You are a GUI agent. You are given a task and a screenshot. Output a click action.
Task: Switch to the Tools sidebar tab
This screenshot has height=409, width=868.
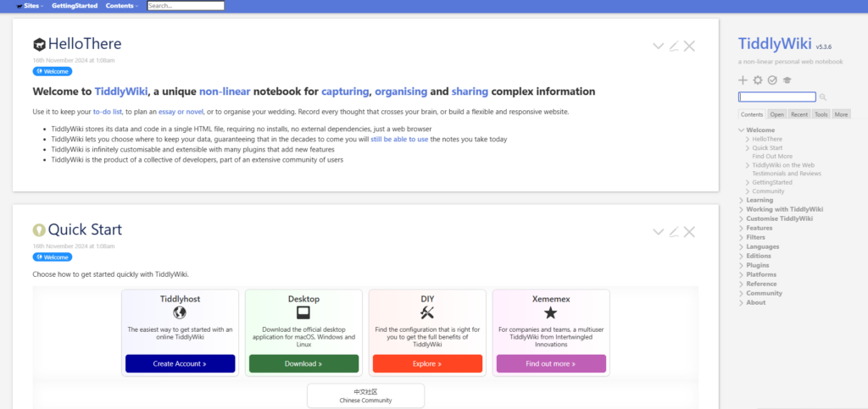pyautogui.click(x=821, y=113)
